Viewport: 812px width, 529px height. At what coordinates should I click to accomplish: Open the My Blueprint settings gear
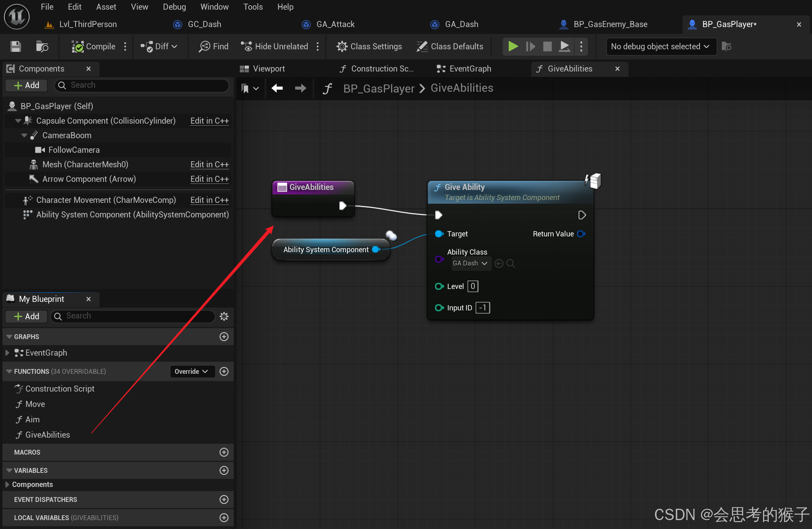point(224,316)
